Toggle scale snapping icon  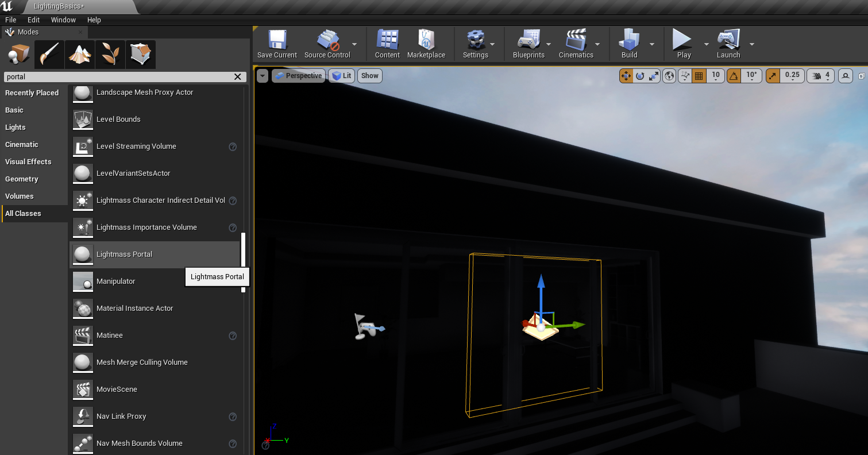coord(773,76)
